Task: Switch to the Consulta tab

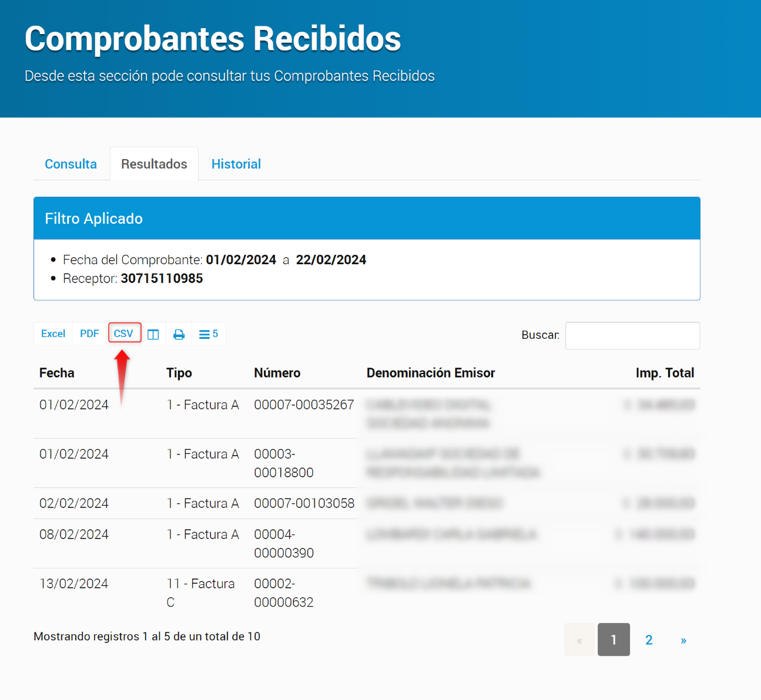Action: [x=71, y=164]
